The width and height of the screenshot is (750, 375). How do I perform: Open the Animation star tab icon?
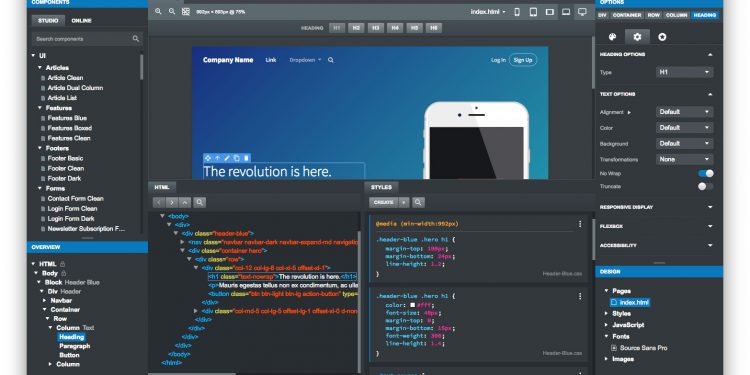[662, 37]
